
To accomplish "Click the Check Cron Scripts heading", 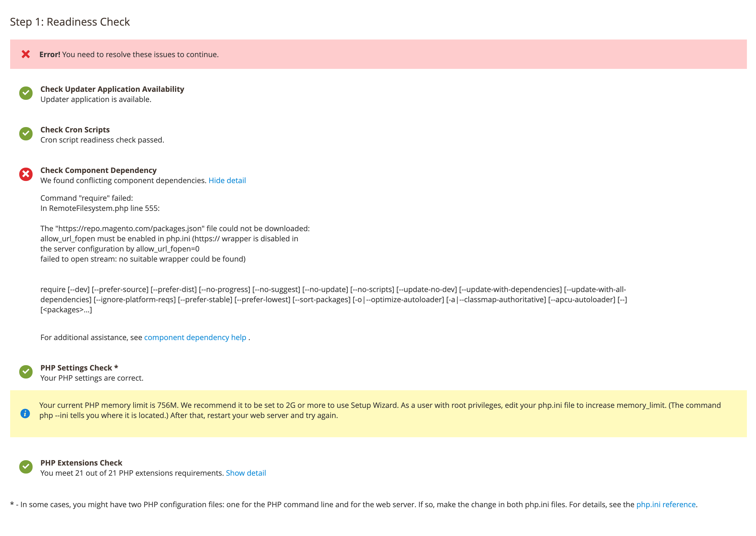I will point(75,130).
